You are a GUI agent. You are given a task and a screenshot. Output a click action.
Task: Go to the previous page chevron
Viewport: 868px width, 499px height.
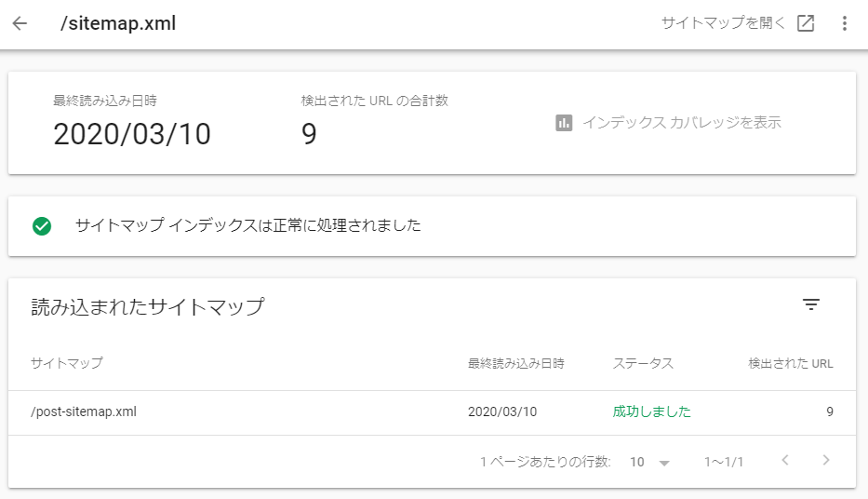point(785,460)
